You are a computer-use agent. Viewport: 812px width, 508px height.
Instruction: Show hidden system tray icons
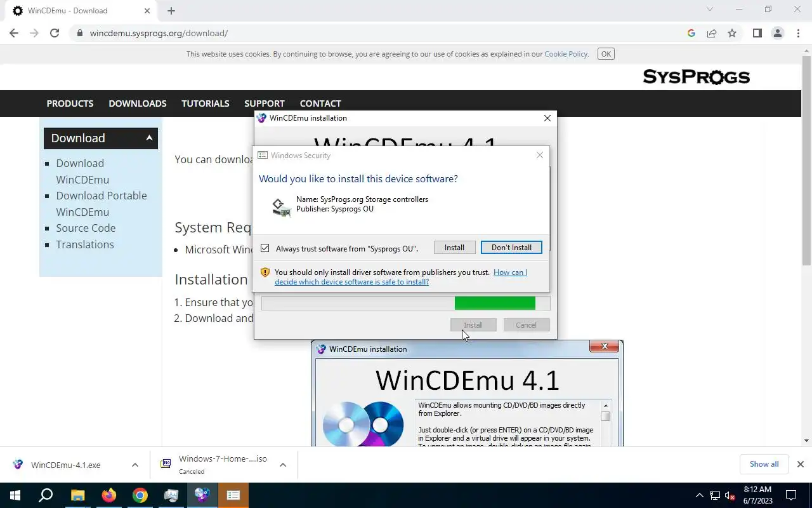700,495
